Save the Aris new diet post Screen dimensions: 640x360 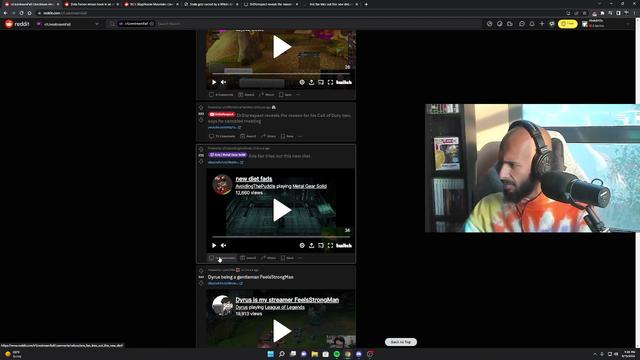click(287, 258)
